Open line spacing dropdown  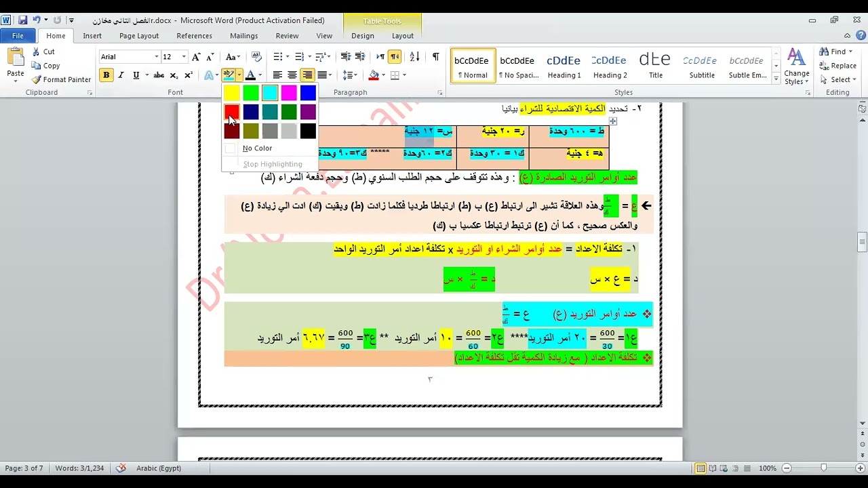pyautogui.click(x=349, y=75)
